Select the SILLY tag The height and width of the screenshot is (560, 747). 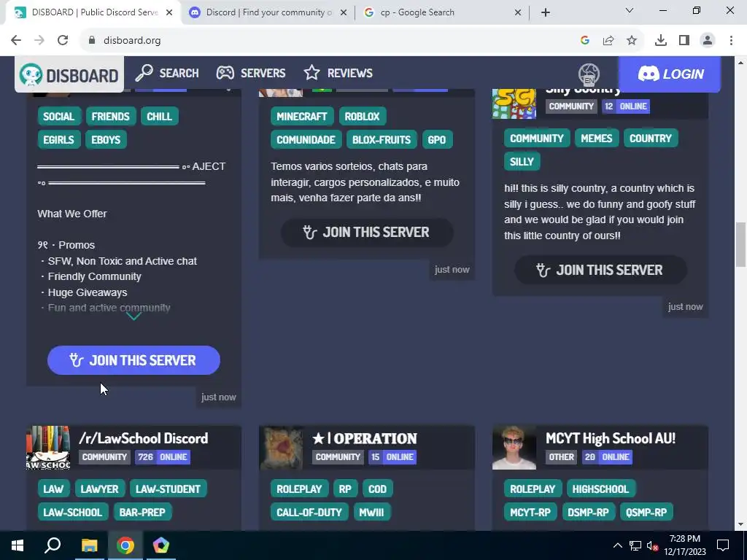pos(522,161)
